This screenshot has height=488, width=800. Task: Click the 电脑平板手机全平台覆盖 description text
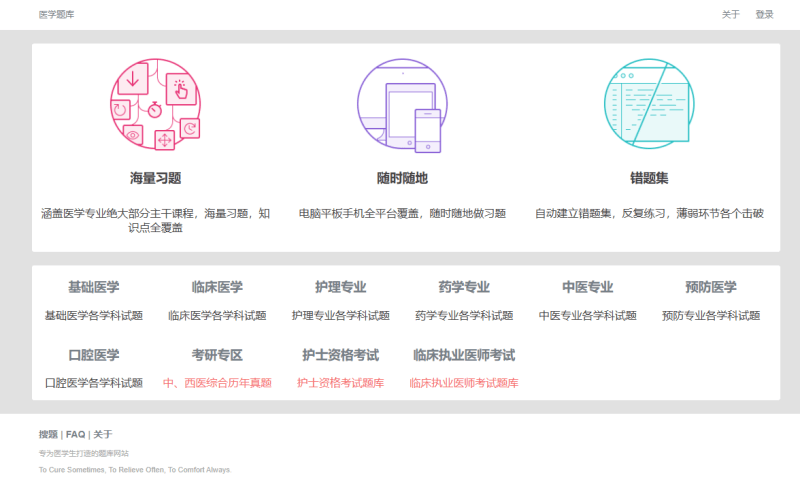402,213
